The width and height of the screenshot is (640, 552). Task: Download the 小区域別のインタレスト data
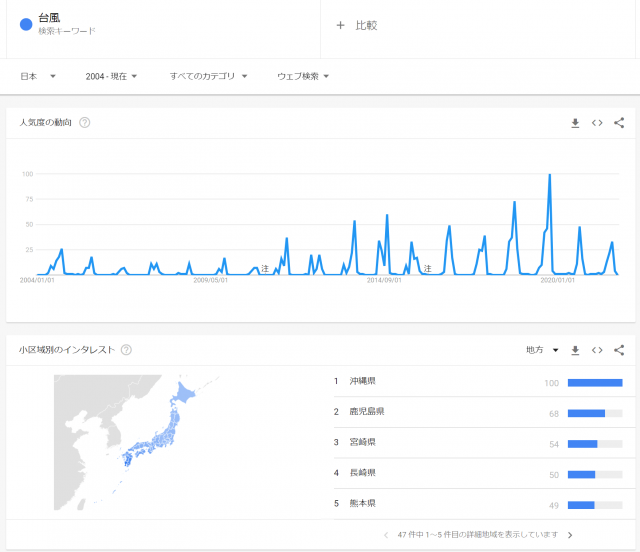[575, 350]
